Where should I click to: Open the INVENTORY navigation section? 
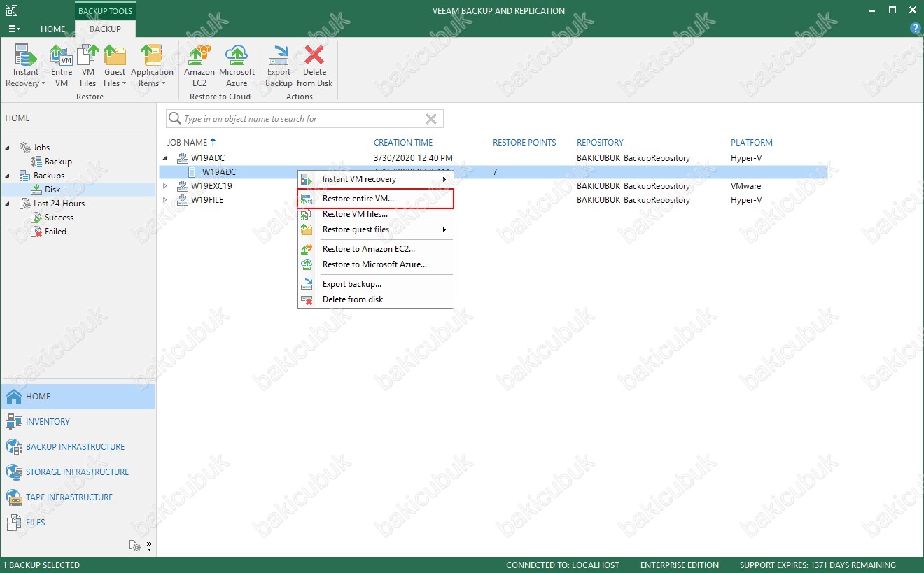[78, 422]
